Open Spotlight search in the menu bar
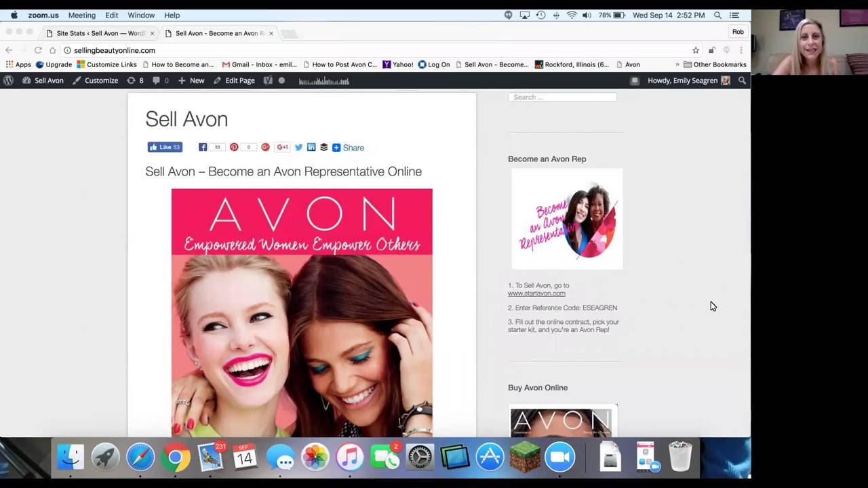The width and height of the screenshot is (868, 488). tap(717, 15)
